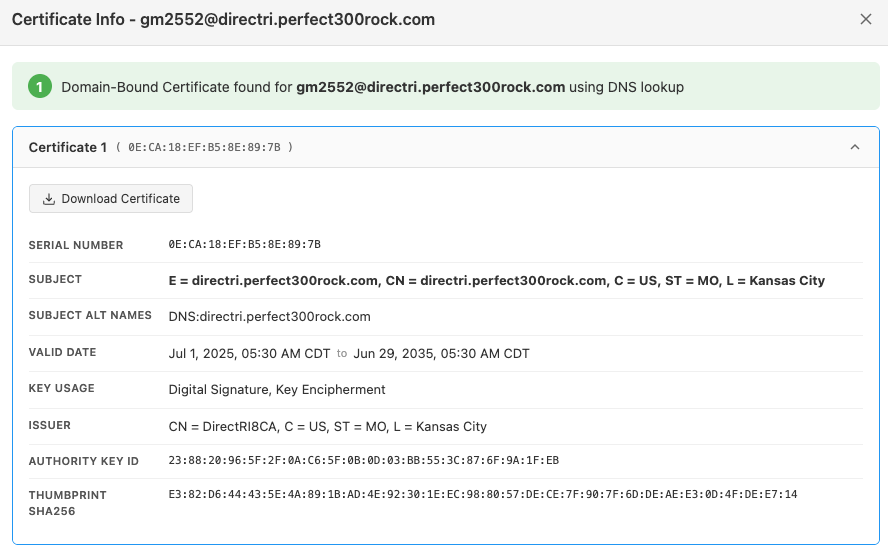Click the SHA256 thumbprint hex value
The width and height of the screenshot is (888, 556).
point(483,494)
